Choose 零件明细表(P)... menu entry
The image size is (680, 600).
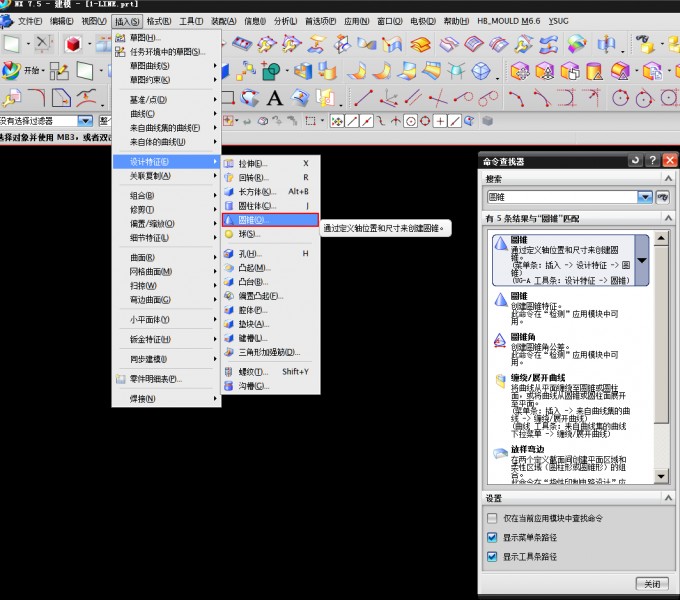167,379
